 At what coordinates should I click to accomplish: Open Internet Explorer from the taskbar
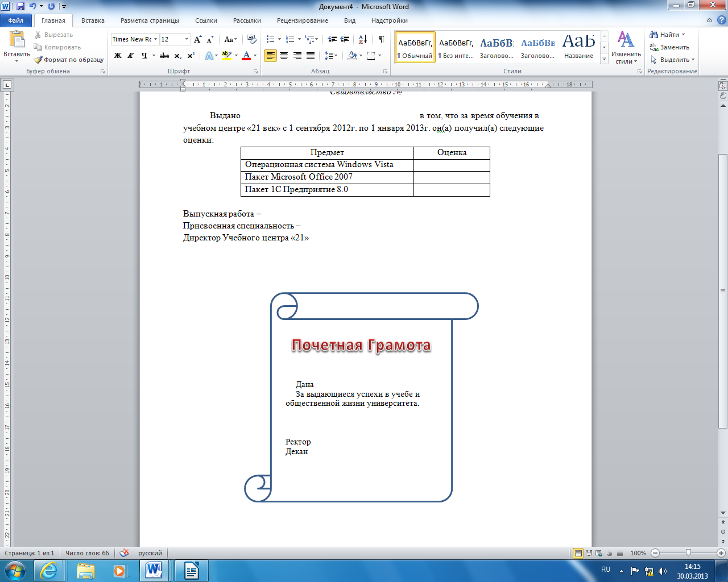pos(48,570)
